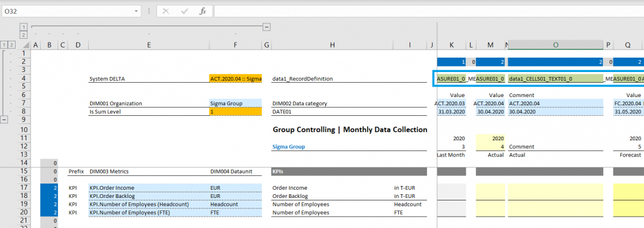This screenshot has width=644, height=228.
Task: Click the yellow '2020' cell in column M
Action: 490,138
